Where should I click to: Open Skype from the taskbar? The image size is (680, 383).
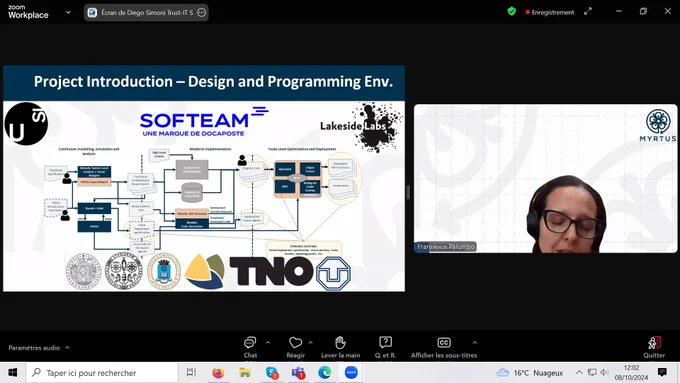point(272,373)
